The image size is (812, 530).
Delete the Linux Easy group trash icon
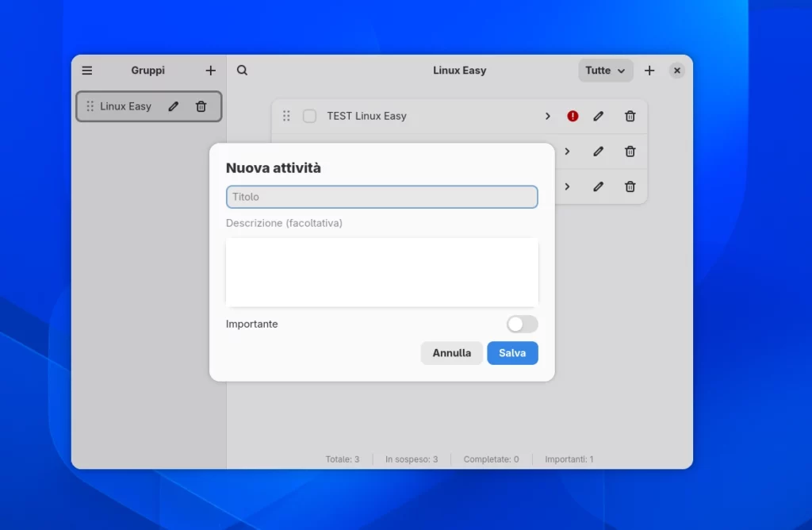tap(201, 106)
